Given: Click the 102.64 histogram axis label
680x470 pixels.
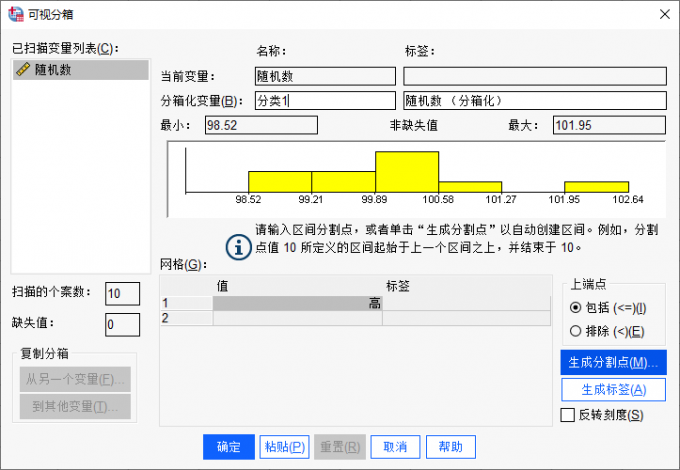Looking at the screenshot, I should (628, 199).
